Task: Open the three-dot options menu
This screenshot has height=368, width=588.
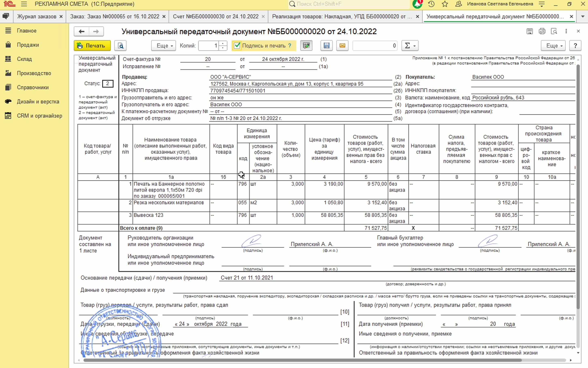Action: pyautogui.click(x=566, y=31)
